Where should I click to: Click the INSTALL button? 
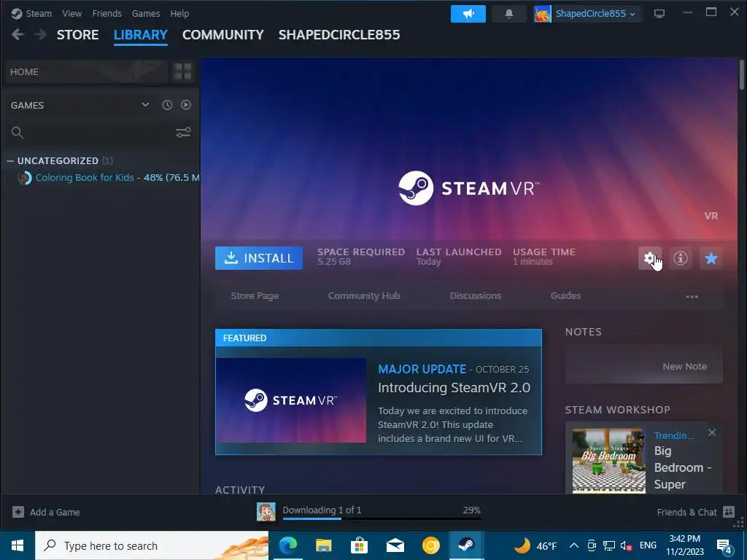pyautogui.click(x=259, y=258)
